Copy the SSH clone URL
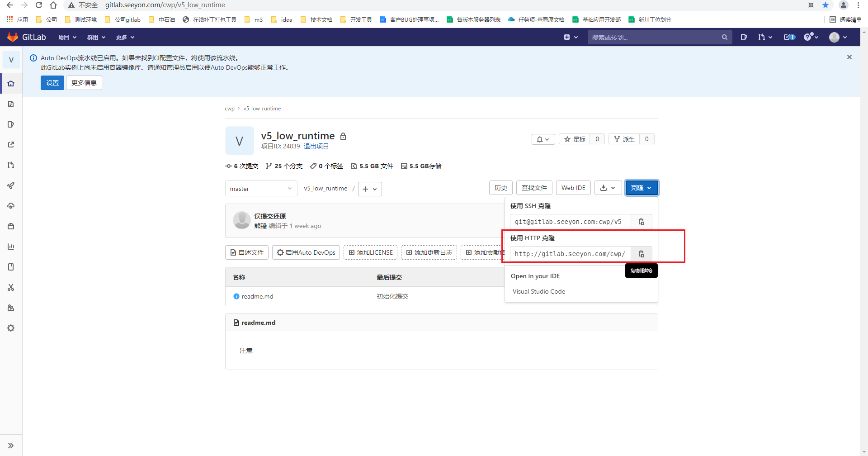868x456 pixels. (x=641, y=222)
